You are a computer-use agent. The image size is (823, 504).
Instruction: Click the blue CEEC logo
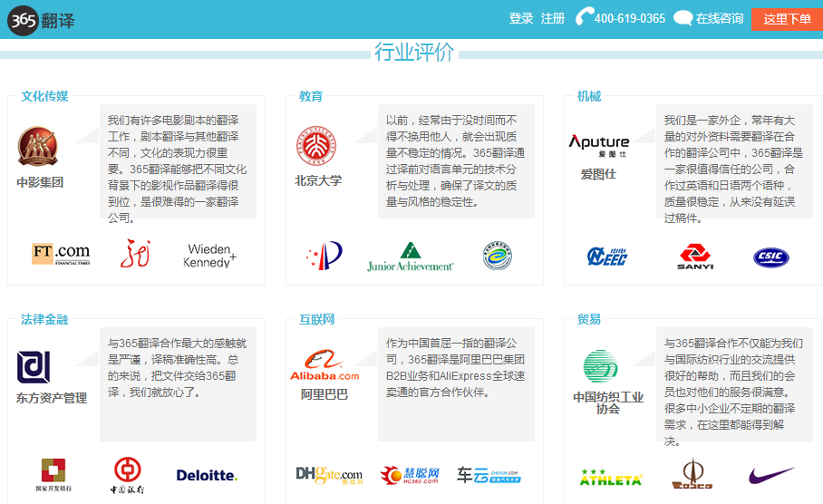pos(606,257)
